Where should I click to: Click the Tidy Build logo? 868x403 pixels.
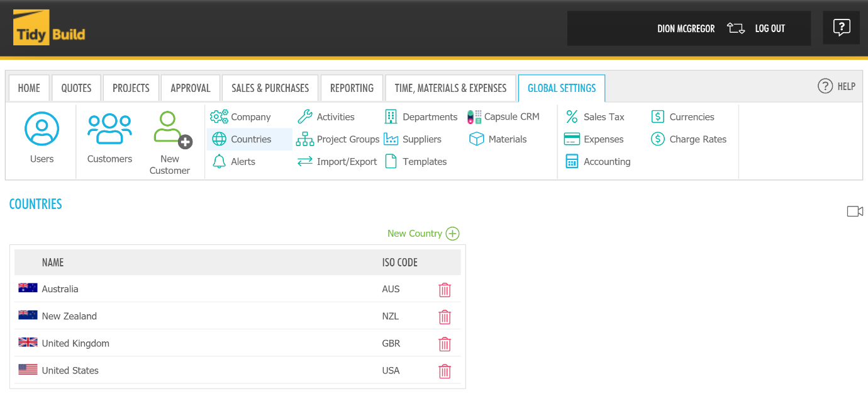49,28
